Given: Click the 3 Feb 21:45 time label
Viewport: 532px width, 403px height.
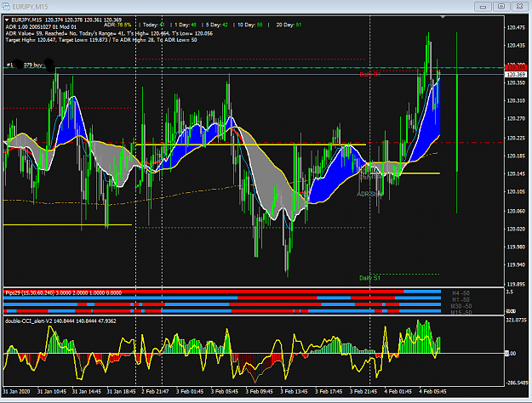Looking at the screenshot, I should (363, 391).
